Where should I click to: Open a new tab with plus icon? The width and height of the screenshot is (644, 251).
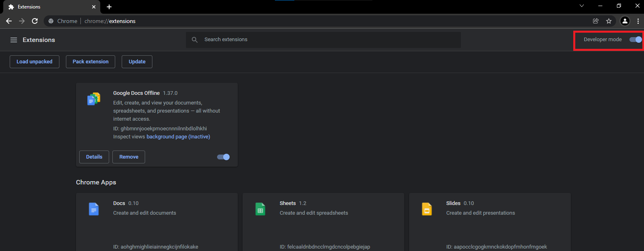click(x=109, y=7)
